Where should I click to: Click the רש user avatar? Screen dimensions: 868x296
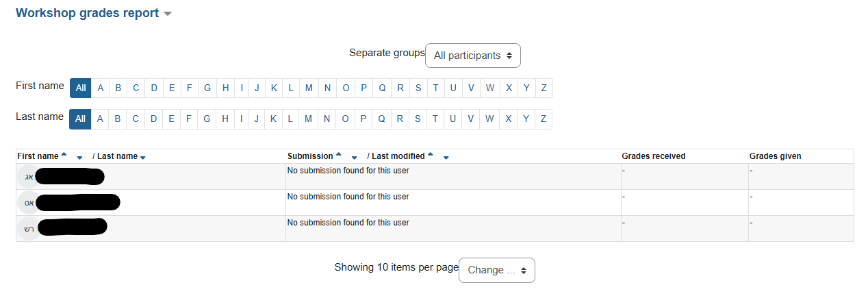[28, 229]
